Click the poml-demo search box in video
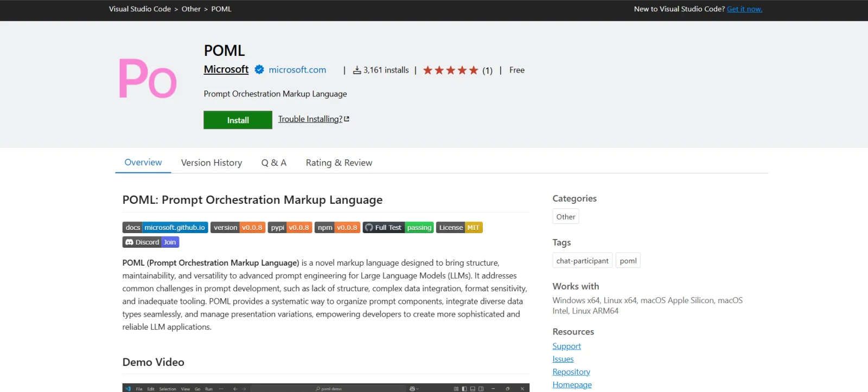 [329, 389]
